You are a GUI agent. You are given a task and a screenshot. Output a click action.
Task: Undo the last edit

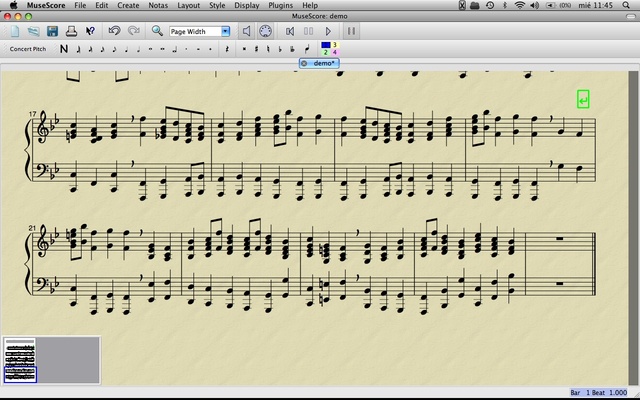[x=114, y=31]
